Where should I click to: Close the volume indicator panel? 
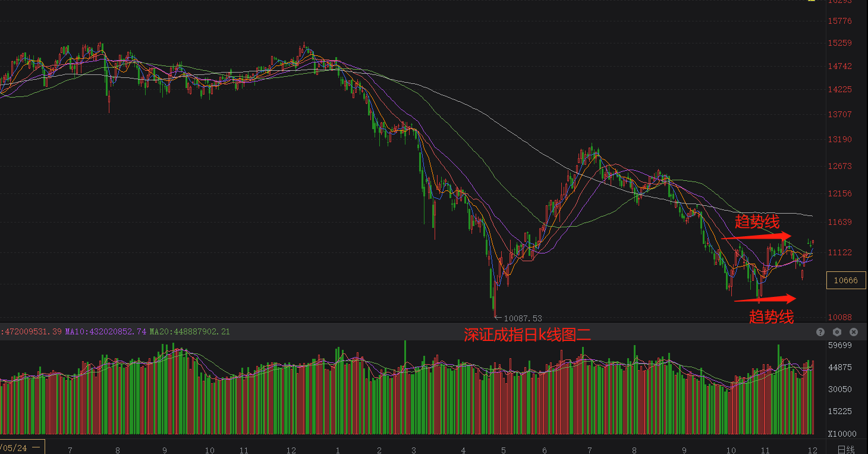pos(854,332)
